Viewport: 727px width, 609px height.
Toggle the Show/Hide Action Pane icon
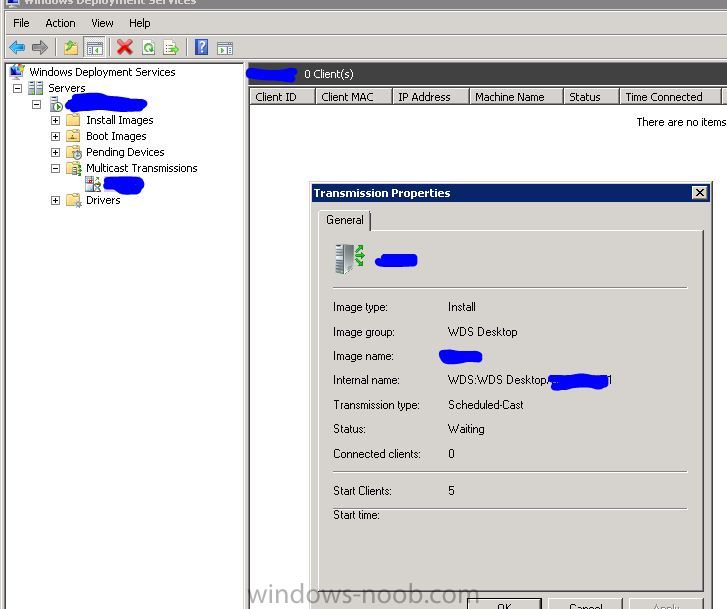tap(225, 48)
